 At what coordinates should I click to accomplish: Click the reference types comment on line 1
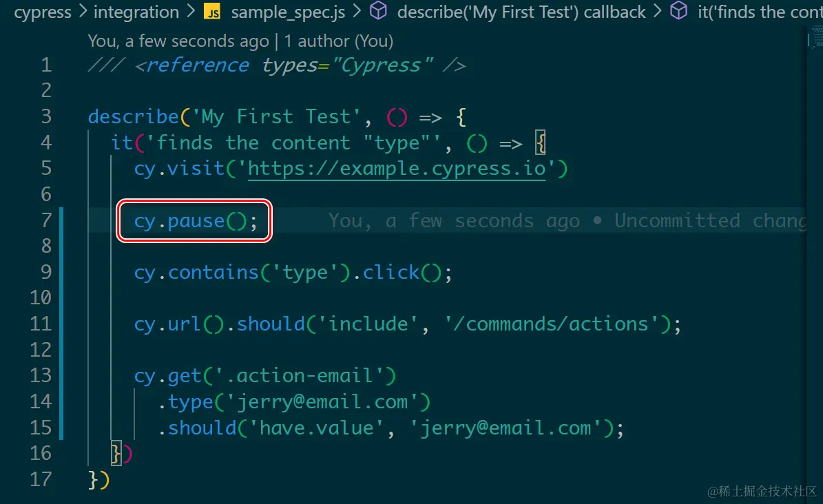(x=277, y=65)
